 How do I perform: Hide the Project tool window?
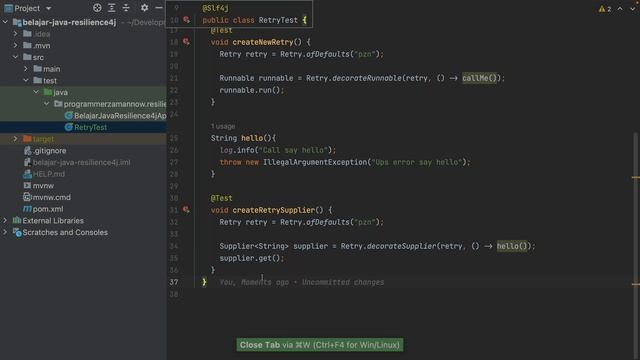(159, 8)
